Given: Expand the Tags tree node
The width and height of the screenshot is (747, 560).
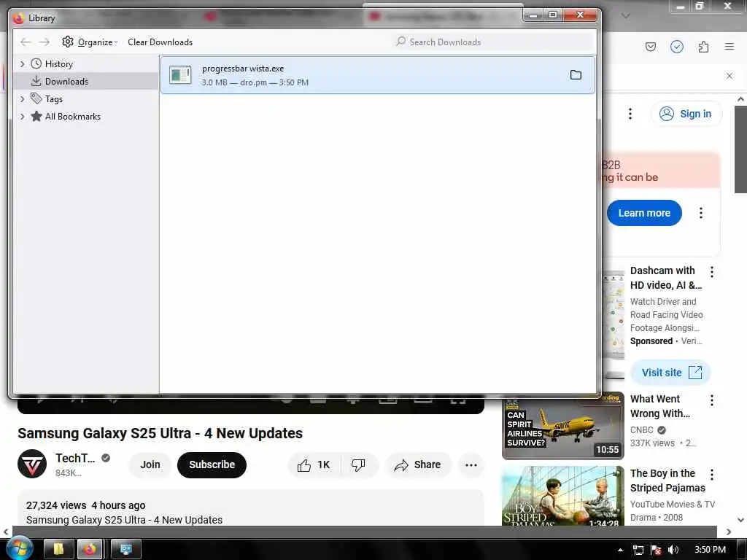Looking at the screenshot, I should click(22, 99).
